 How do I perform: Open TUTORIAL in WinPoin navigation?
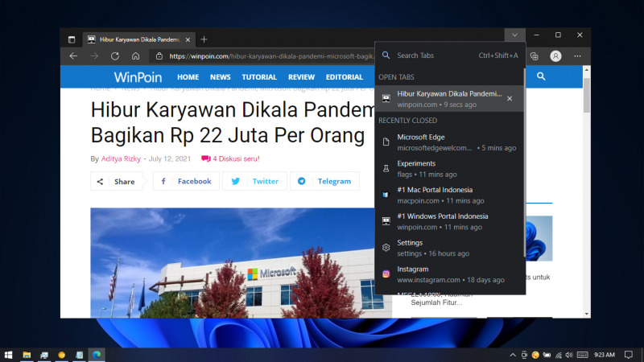259,76
